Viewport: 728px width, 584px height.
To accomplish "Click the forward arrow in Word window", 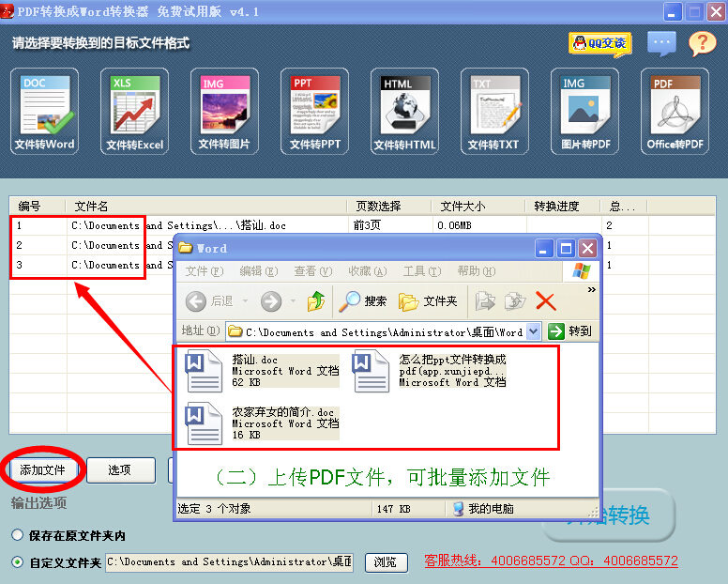I will tap(271, 301).
